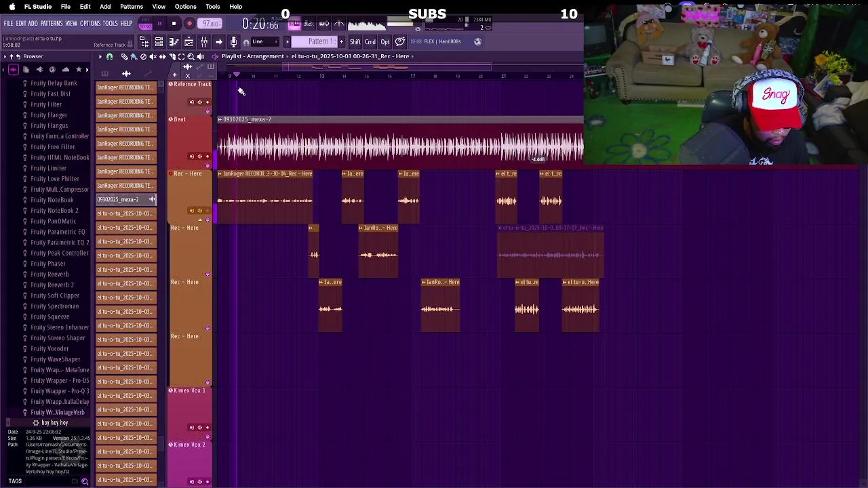The height and width of the screenshot is (488, 868).
Task: Click the audio waveform tab in Browser
Action: (x=14, y=69)
